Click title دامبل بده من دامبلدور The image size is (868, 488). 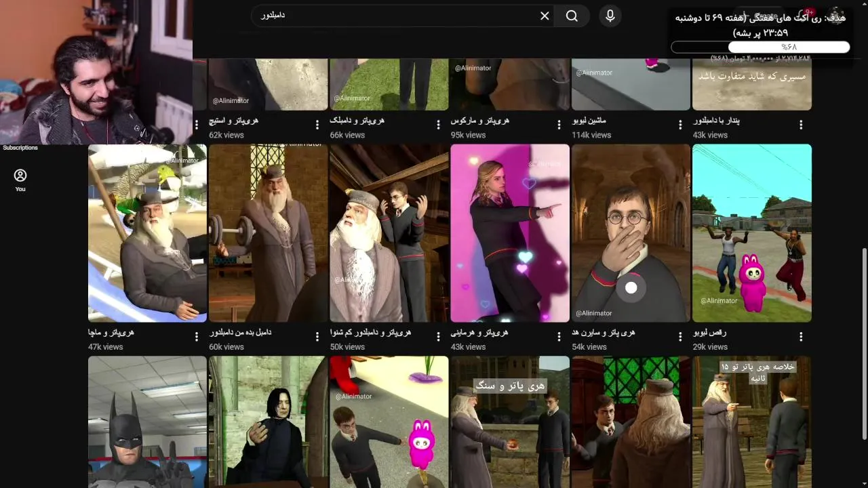click(x=240, y=333)
